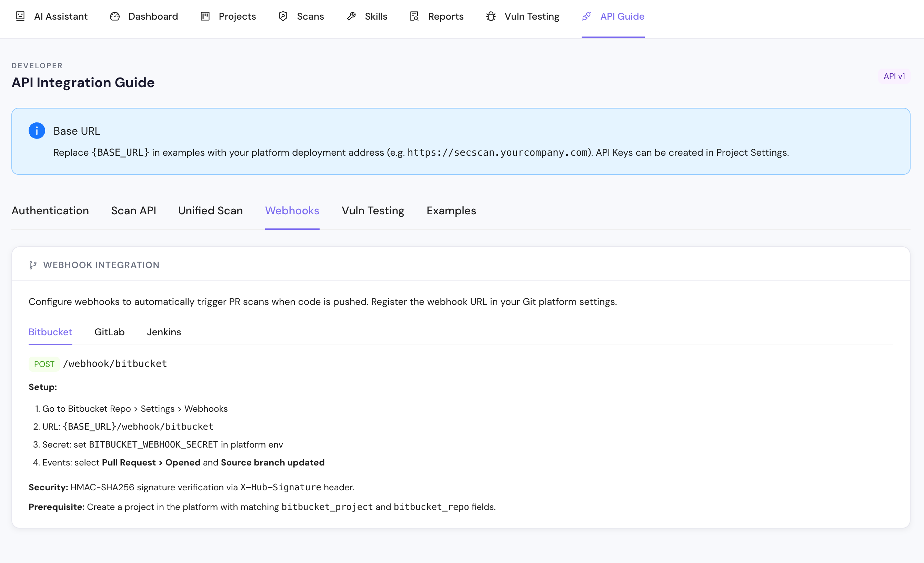Screen dimensions: 924x563
Task: Switch to the Scan API tab
Action: click(x=133, y=211)
